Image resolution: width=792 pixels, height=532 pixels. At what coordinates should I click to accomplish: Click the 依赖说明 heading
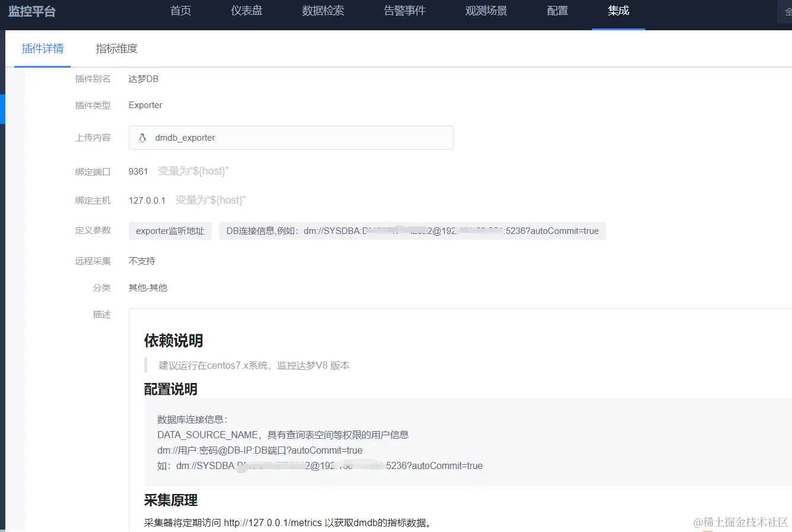coord(173,341)
